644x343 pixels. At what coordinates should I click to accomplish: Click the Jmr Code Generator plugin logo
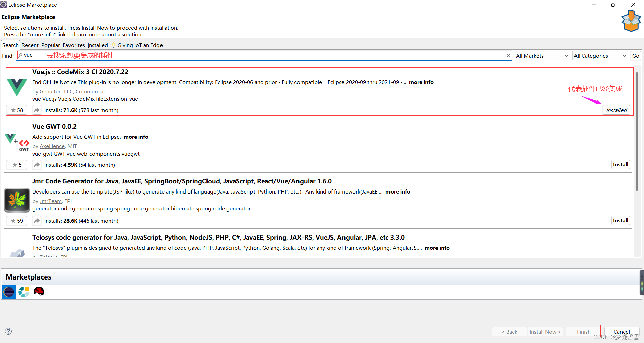[17, 200]
